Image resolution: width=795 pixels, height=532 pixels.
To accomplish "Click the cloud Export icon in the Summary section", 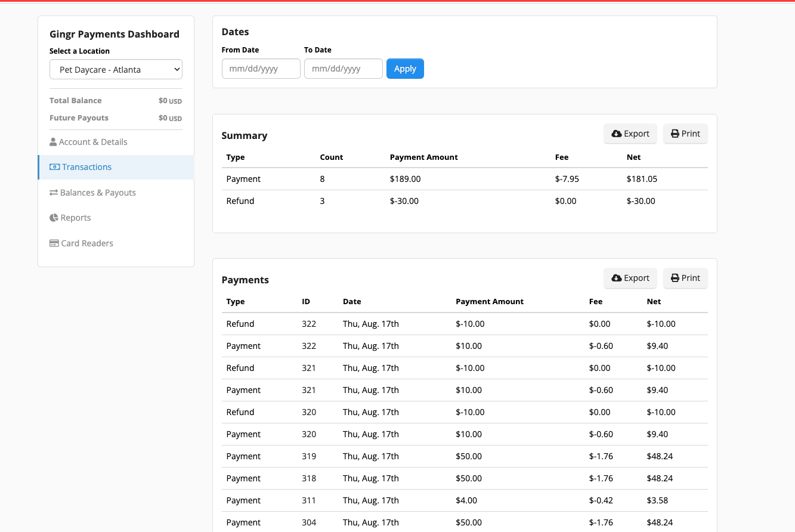I will [617, 134].
